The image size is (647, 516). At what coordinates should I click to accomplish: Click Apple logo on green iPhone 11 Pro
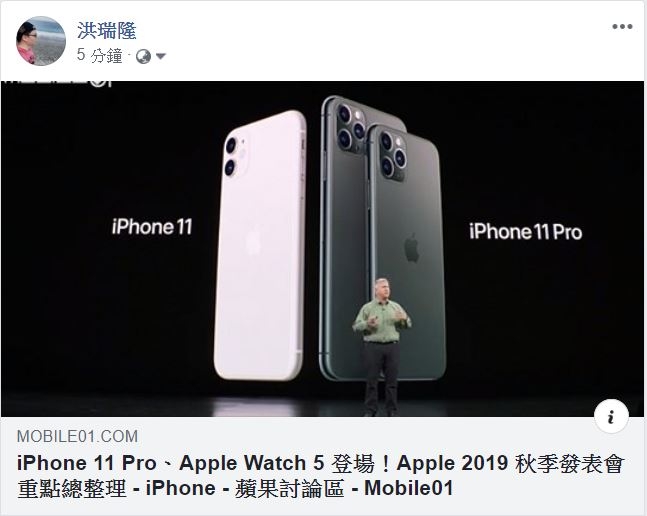[x=412, y=248]
